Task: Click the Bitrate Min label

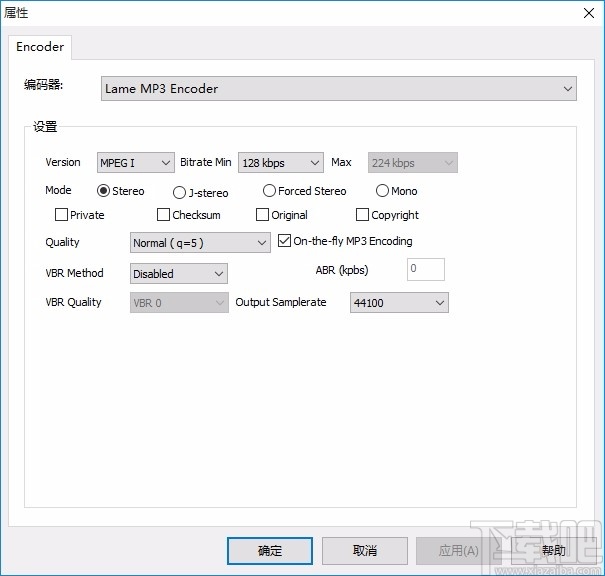Action: click(206, 162)
